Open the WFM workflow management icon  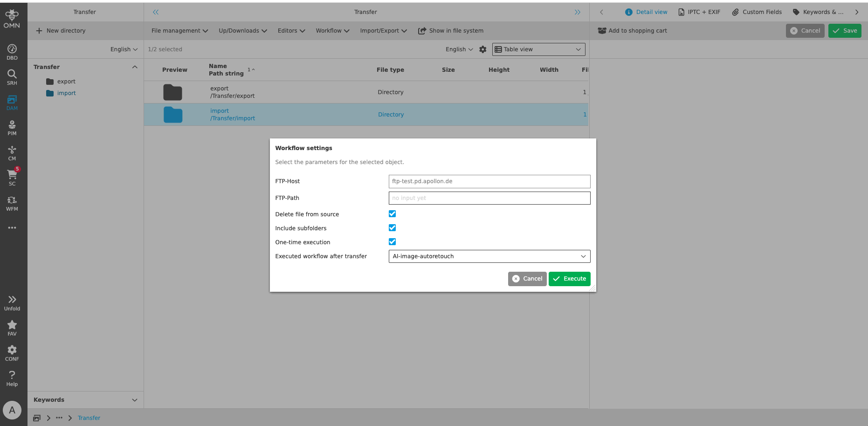point(12,203)
